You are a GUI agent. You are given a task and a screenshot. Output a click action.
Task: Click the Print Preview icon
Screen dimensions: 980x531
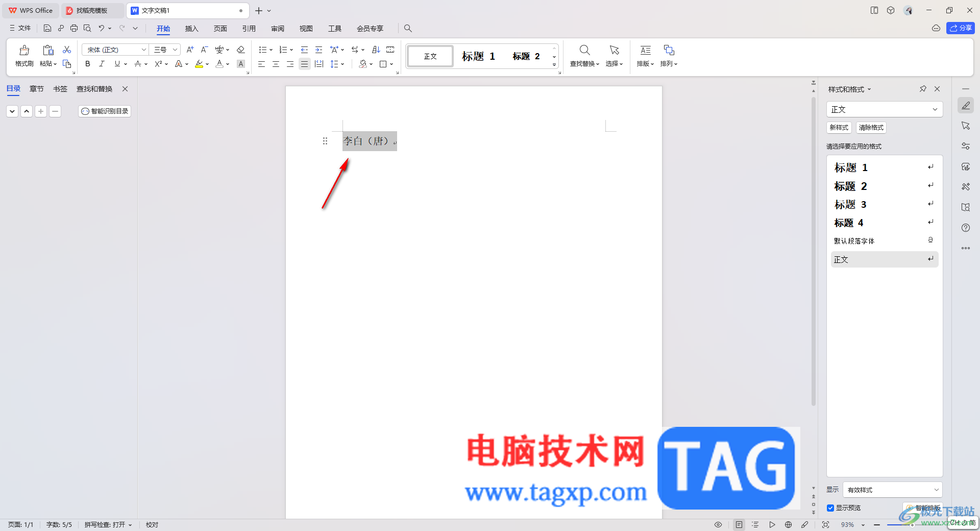pos(87,28)
